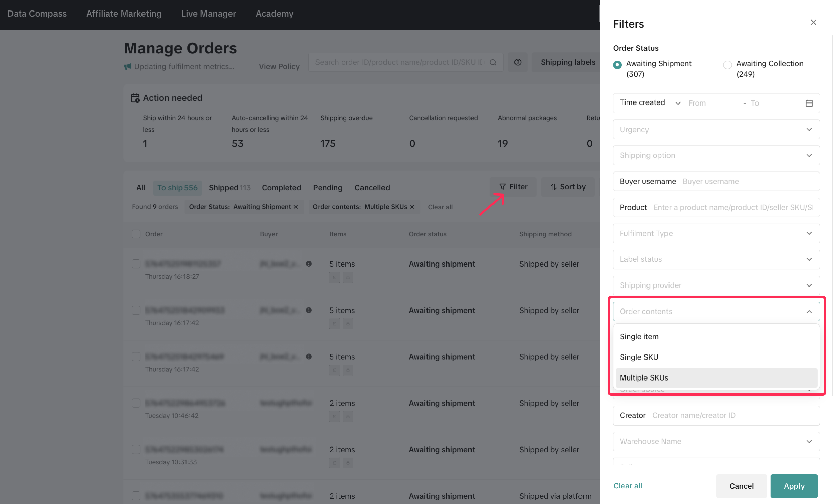Check the first order row checkbox
Viewport: 833px width, 504px height.
click(x=136, y=264)
